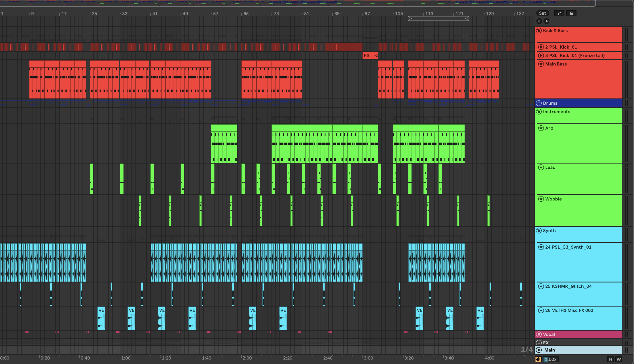Viewport: 634px width, 364px height.
Task: Jump to next locator with right arrow
Action: tap(546, 21)
